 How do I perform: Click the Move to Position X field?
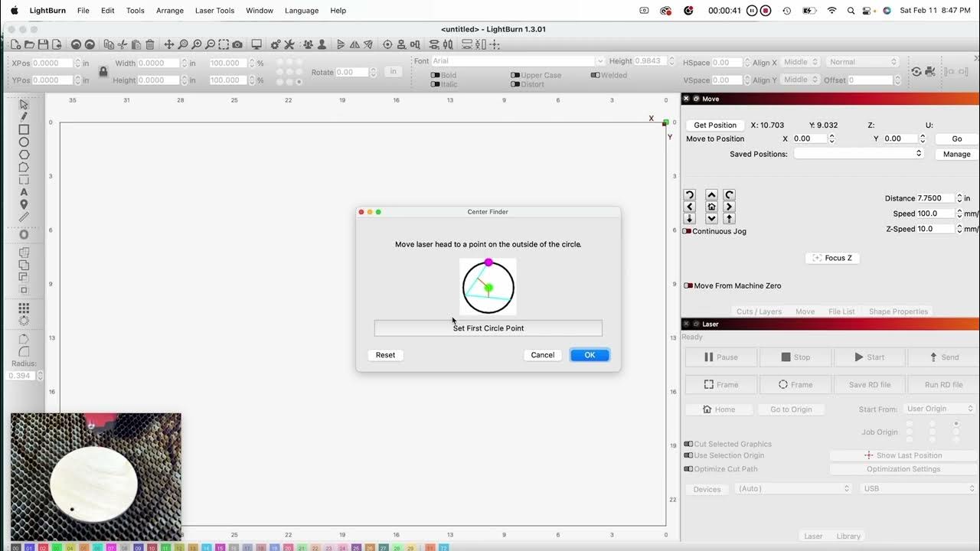(x=810, y=139)
